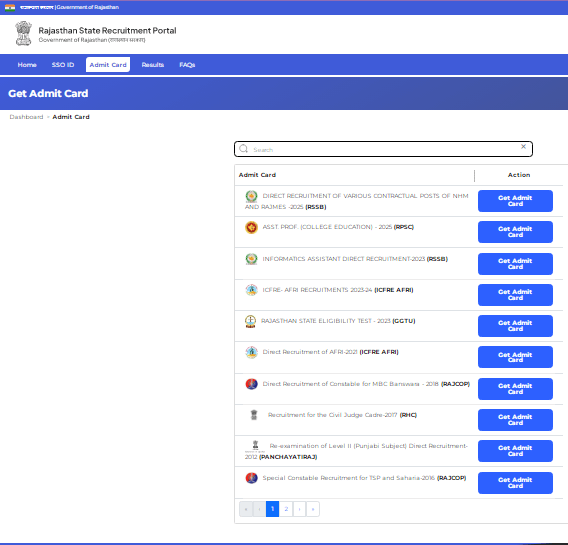Get Admit Card for Civil Judge Cadre-2017
The height and width of the screenshot is (545, 568).
515,420
